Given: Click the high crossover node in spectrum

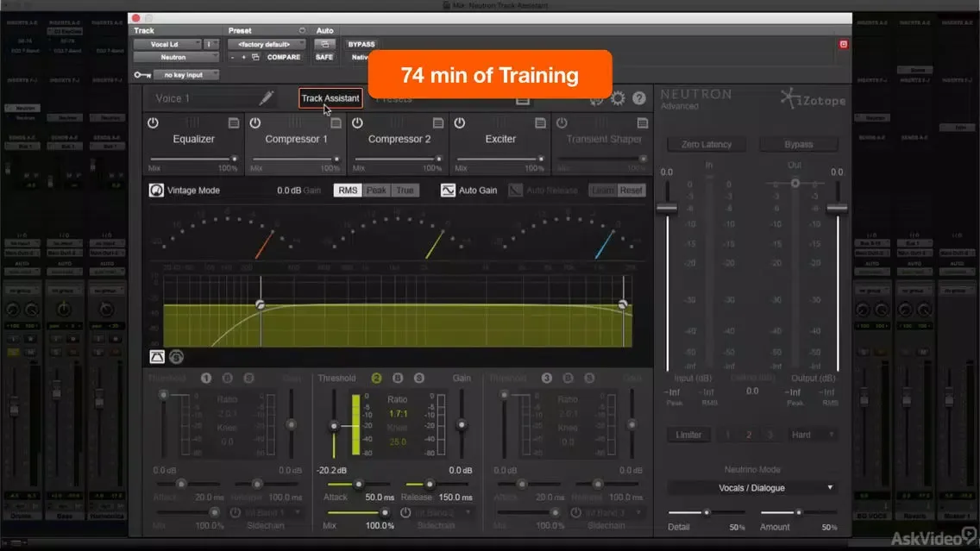Looking at the screenshot, I should [x=623, y=304].
